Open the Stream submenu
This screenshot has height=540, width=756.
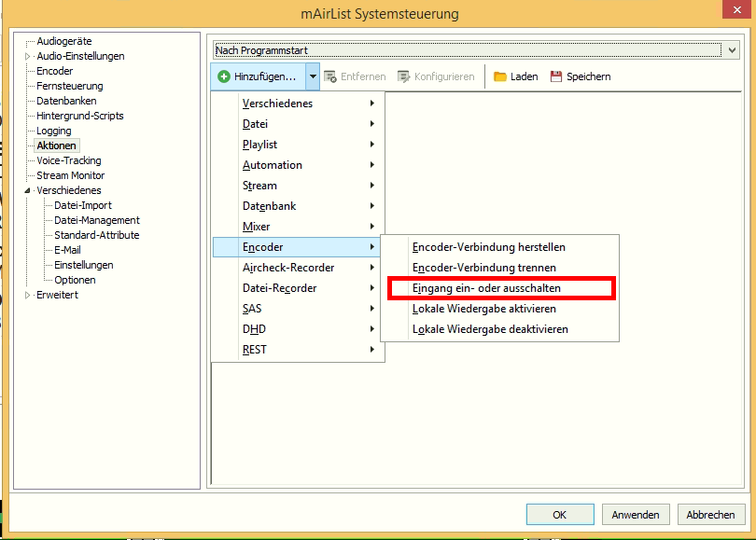click(299, 186)
